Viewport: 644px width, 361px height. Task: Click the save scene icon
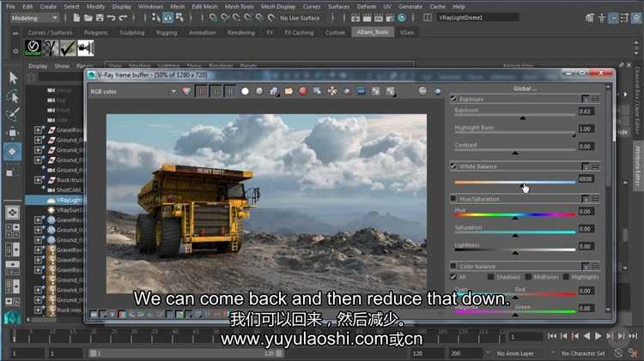coord(100,18)
